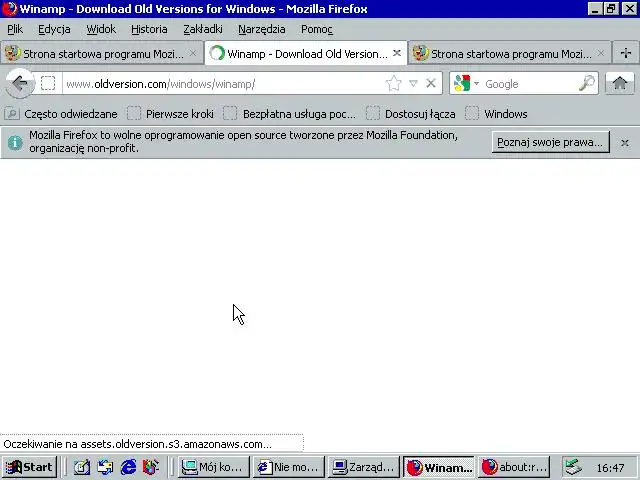Viewport: 640px width, 480px height.
Task: Launch Internet Explorer from Quick Launch
Action: click(128, 467)
